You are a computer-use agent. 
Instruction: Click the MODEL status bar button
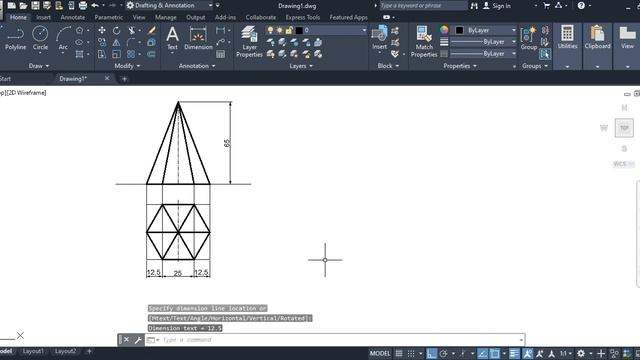pyautogui.click(x=380, y=353)
